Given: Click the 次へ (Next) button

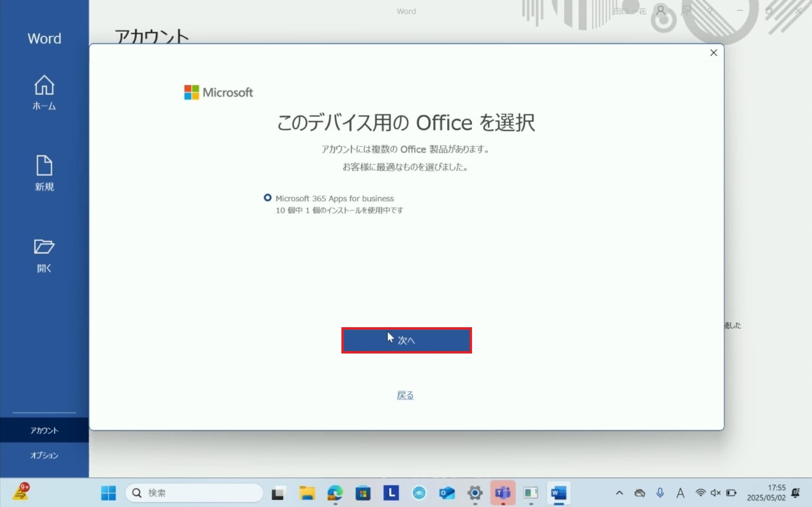Looking at the screenshot, I should click(406, 340).
